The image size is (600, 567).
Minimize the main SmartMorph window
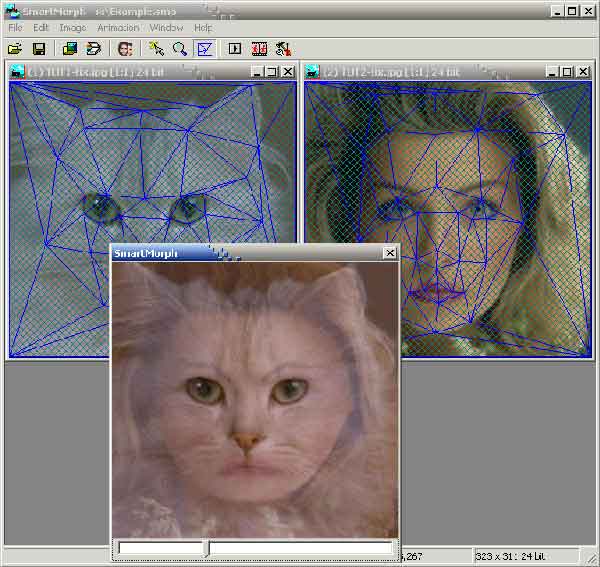pyautogui.click(x=558, y=11)
